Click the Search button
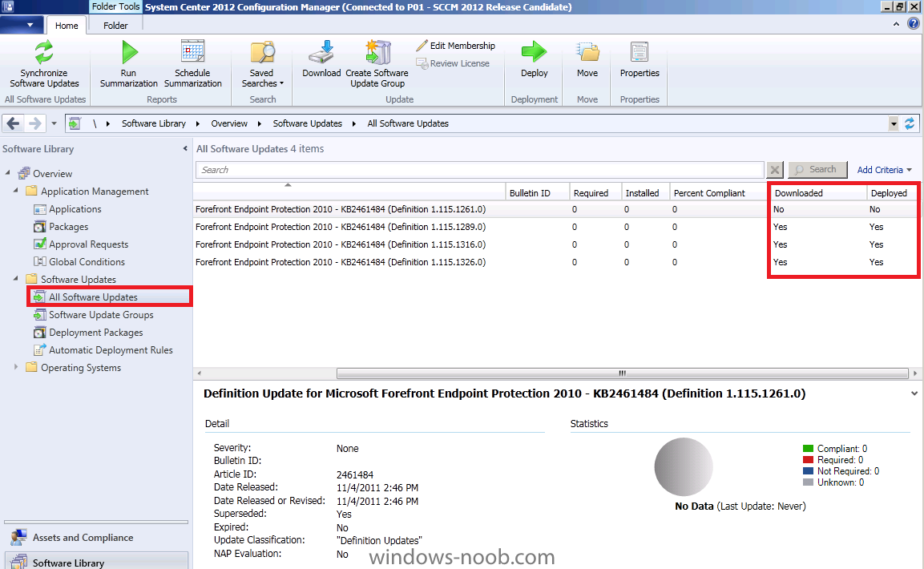The image size is (924, 569). tap(817, 170)
